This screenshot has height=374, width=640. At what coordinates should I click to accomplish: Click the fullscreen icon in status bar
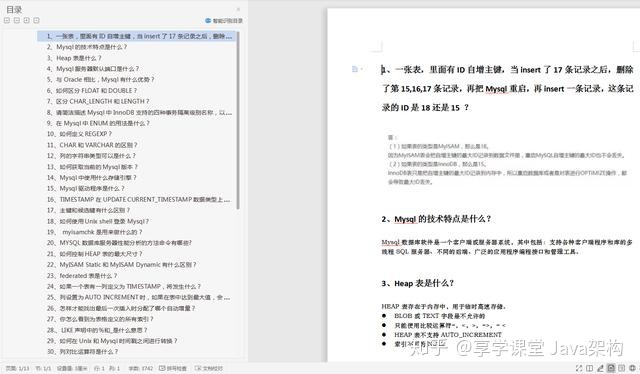pyautogui.click(x=579, y=368)
